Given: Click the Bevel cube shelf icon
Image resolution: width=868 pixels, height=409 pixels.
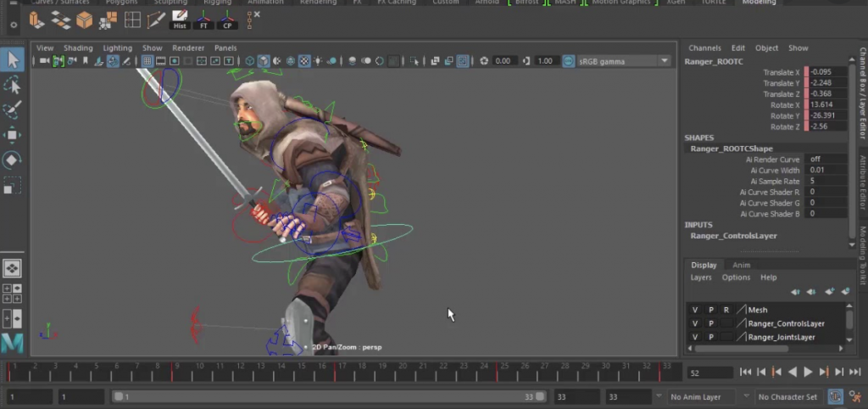Looking at the screenshot, I should click(84, 20).
